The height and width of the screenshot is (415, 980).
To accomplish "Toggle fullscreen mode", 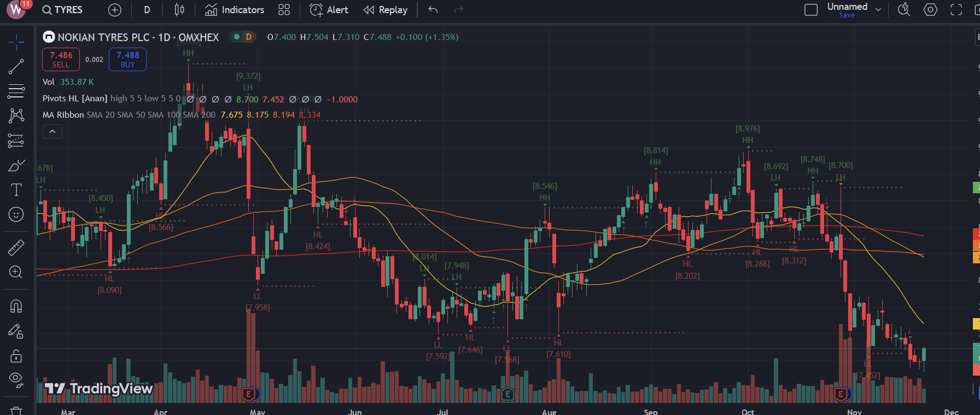I will tap(956, 10).
